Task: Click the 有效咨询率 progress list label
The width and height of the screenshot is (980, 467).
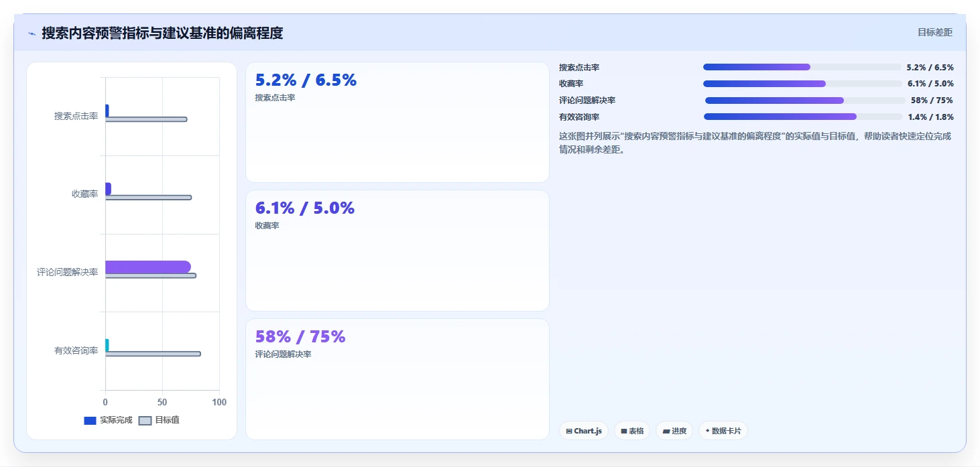Action: [x=579, y=117]
